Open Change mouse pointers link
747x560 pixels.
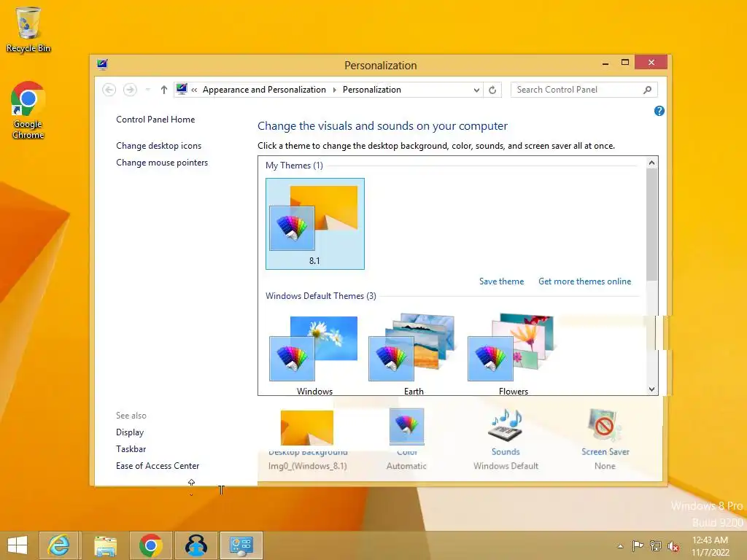[162, 163]
